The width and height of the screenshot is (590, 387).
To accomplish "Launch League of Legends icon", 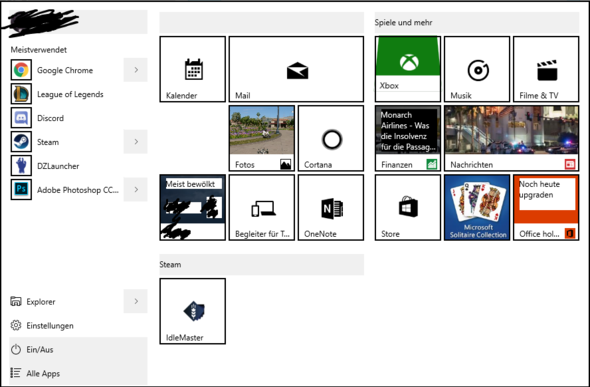I will point(21,94).
